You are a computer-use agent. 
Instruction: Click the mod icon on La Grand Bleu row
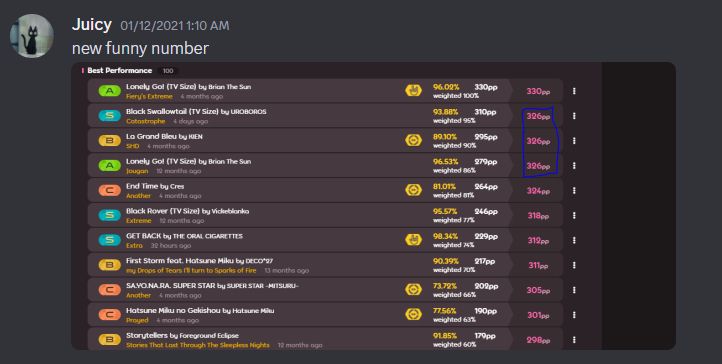[413, 140]
